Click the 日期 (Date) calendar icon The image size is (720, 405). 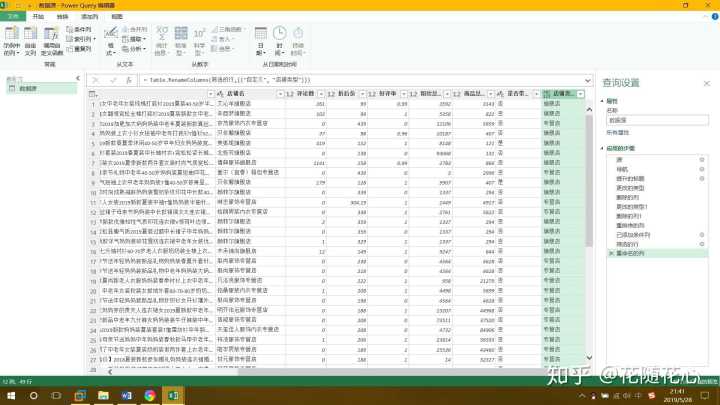click(x=261, y=34)
